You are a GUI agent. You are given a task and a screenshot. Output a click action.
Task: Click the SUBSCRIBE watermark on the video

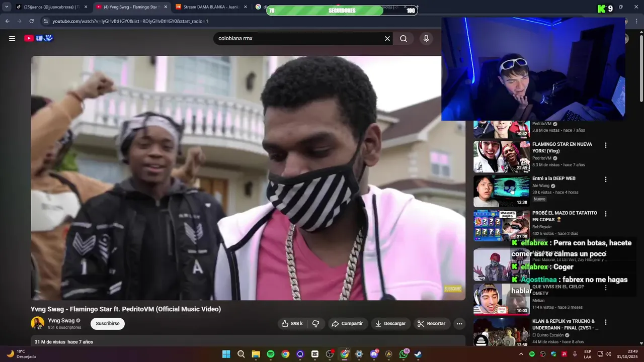point(453,289)
